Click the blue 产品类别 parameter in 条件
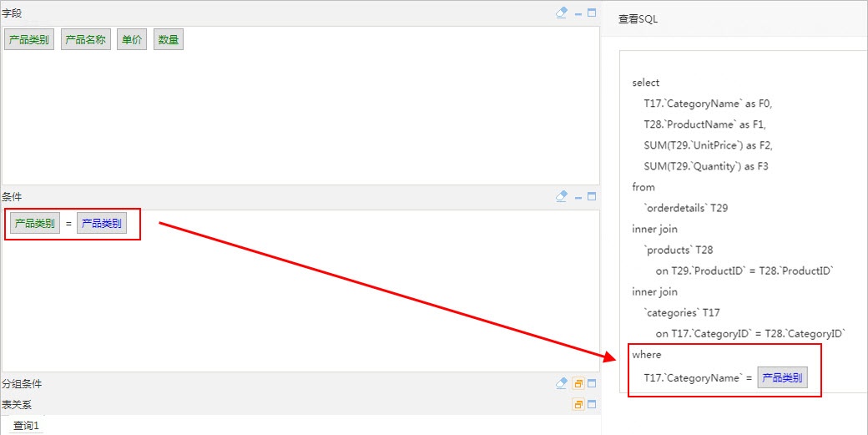The width and height of the screenshot is (868, 435). click(x=102, y=224)
